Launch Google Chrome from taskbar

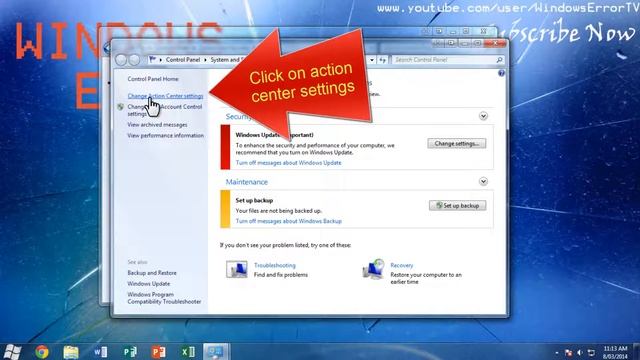(x=42, y=351)
